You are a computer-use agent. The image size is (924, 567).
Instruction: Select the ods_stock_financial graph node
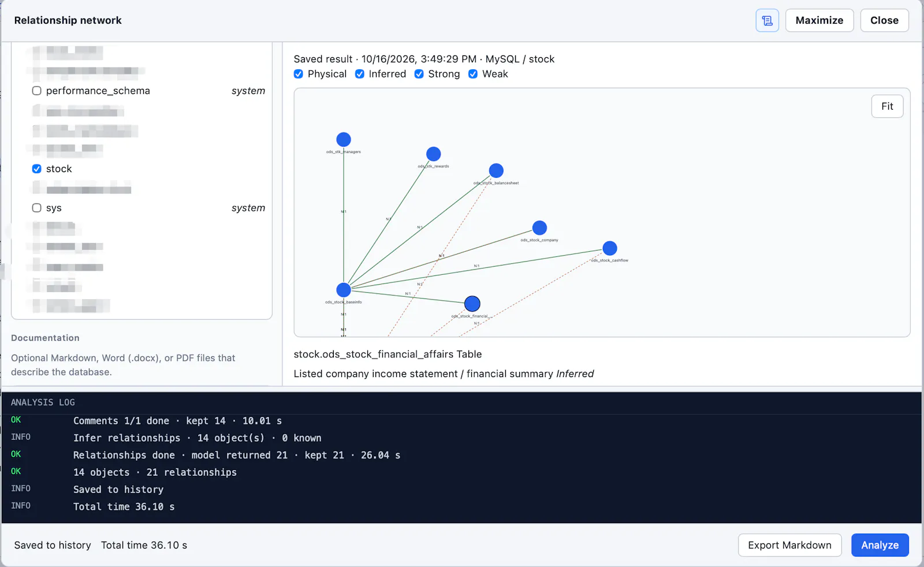472,304
